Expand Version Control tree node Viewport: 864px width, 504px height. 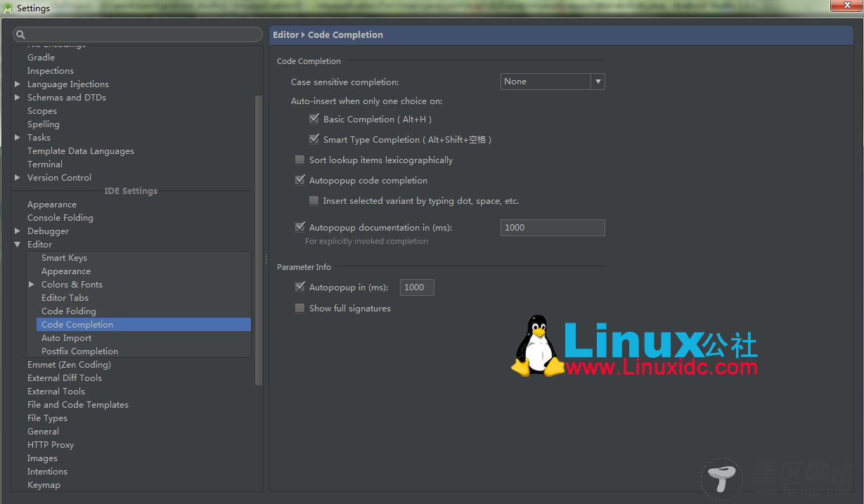[x=18, y=178]
